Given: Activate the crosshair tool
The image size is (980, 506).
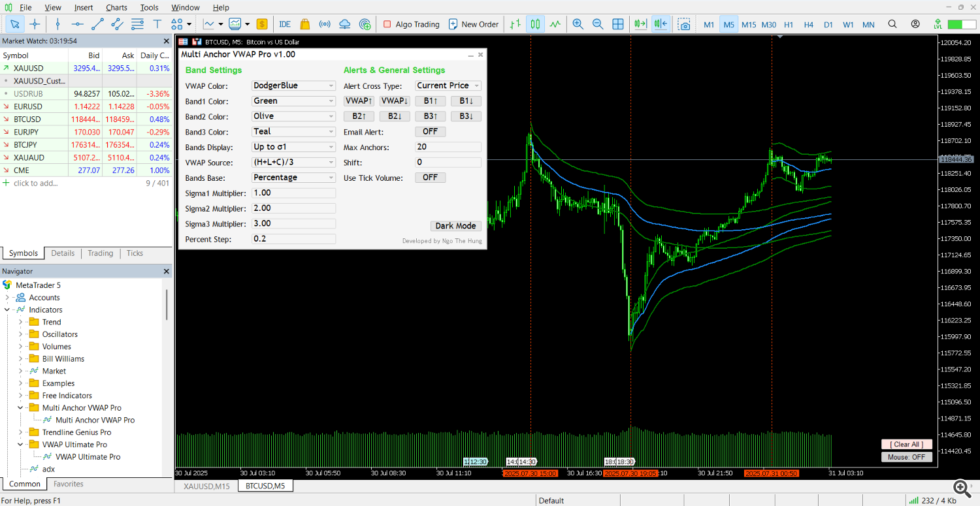Looking at the screenshot, I should (x=35, y=24).
